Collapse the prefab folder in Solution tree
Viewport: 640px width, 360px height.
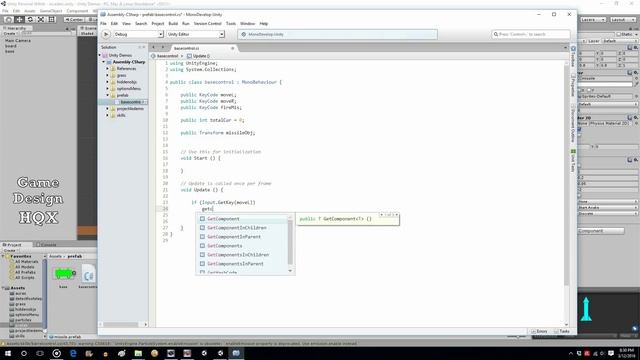tap(108, 95)
